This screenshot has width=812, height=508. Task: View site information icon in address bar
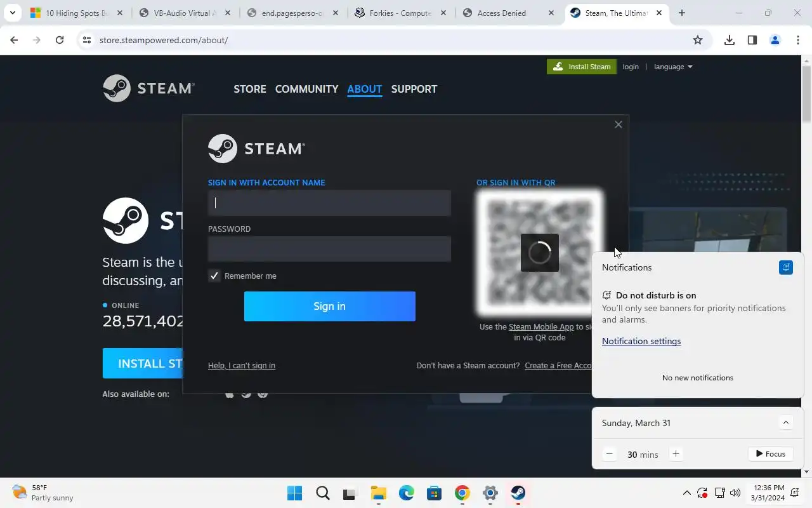click(87, 40)
